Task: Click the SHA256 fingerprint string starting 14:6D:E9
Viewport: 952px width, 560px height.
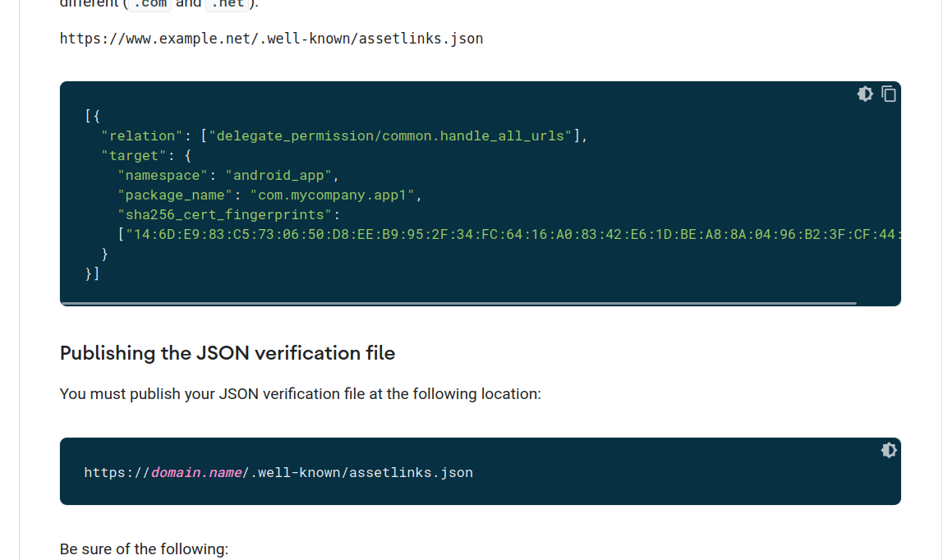Action: (513, 235)
